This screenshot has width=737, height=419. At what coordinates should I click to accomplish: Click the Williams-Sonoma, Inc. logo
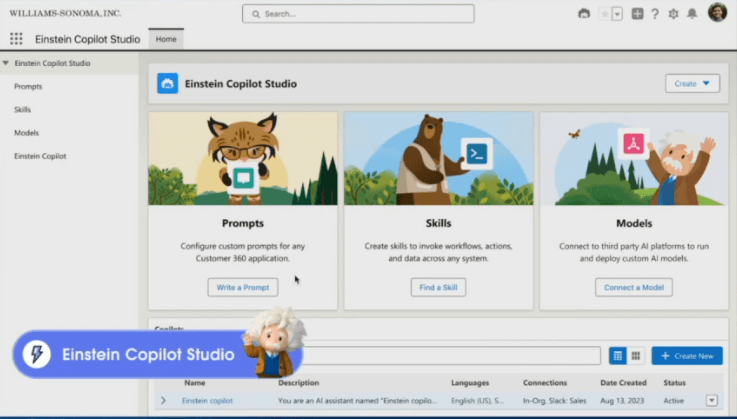point(65,13)
